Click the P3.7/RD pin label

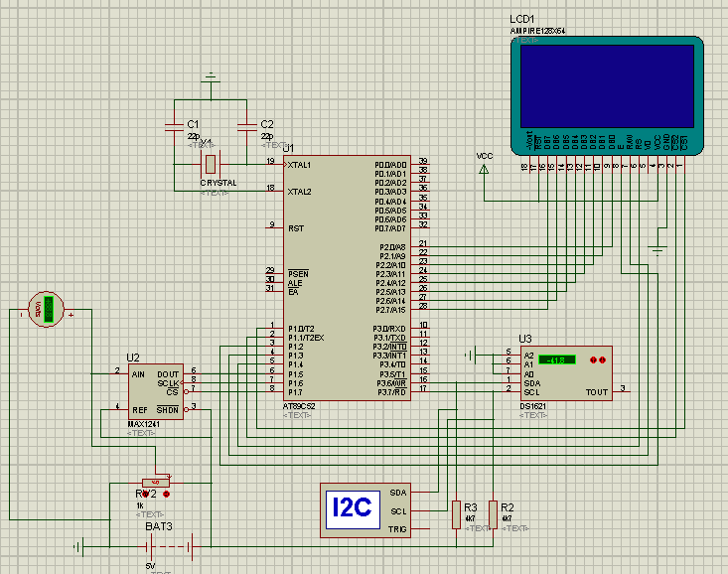(x=392, y=392)
